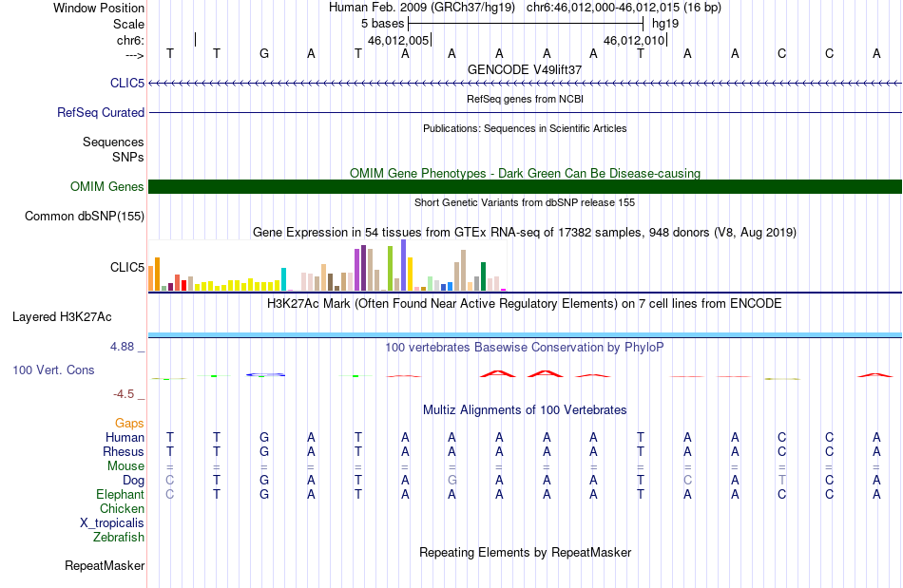Image resolution: width=903 pixels, height=588 pixels.
Task: Open OMIM Genes track label
Action: pos(107,186)
